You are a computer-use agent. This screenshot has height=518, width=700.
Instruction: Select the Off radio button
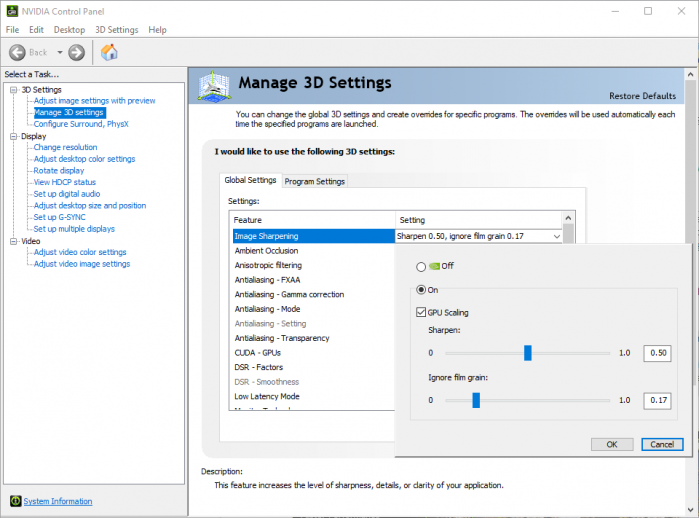pos(420,266)
